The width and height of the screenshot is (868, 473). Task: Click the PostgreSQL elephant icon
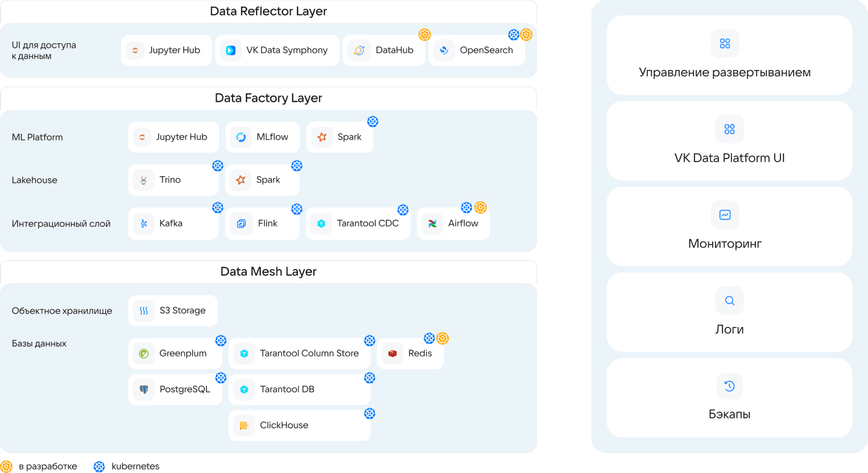(x=144, y=389)
